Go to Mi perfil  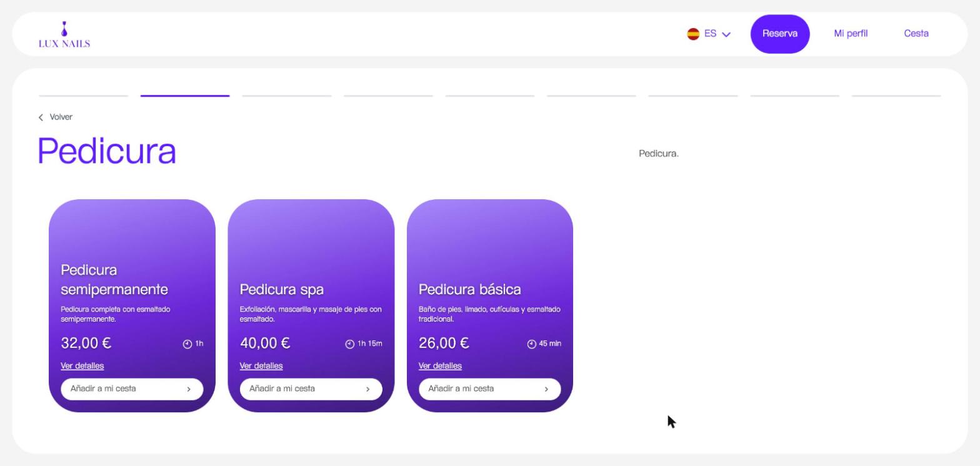[x=851, y=34]
